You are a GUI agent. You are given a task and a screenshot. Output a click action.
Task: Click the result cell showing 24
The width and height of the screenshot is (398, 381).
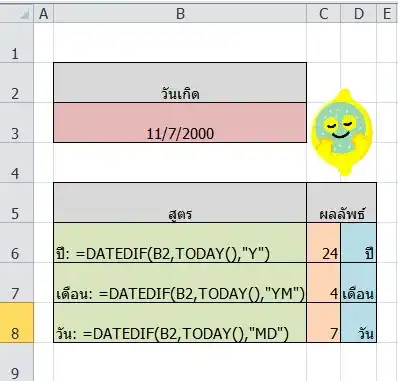coord(324,243)
